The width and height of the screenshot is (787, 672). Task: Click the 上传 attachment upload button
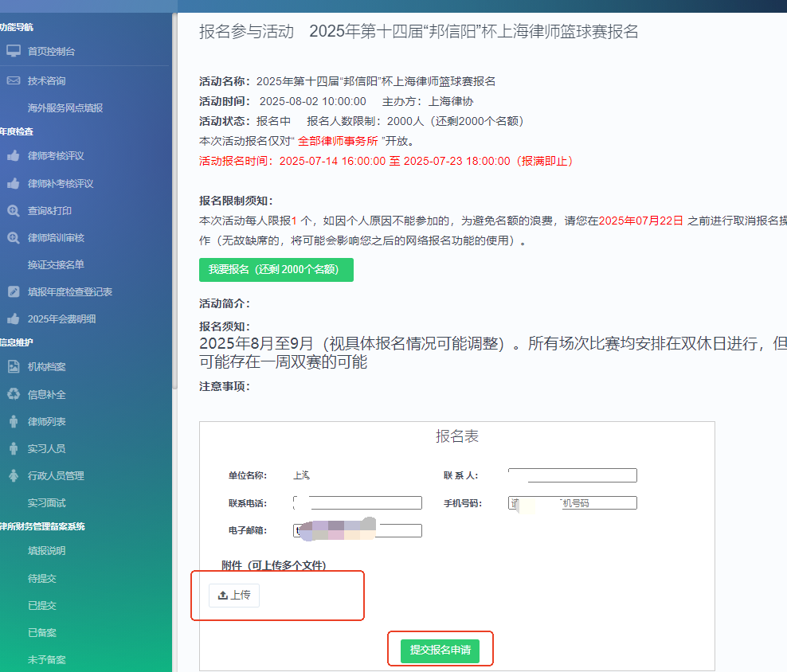[x=234, y=596]
